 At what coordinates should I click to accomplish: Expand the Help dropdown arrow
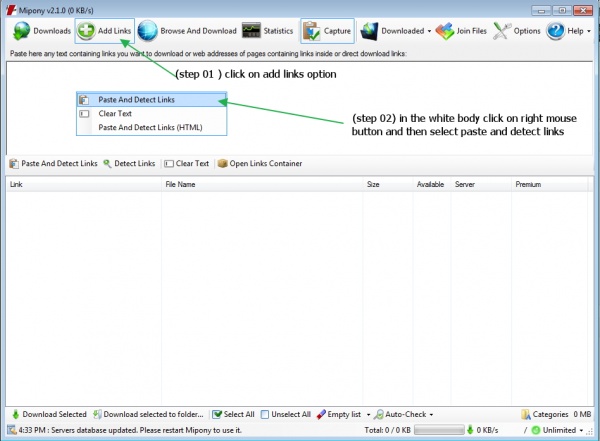[x=589, y=31]
